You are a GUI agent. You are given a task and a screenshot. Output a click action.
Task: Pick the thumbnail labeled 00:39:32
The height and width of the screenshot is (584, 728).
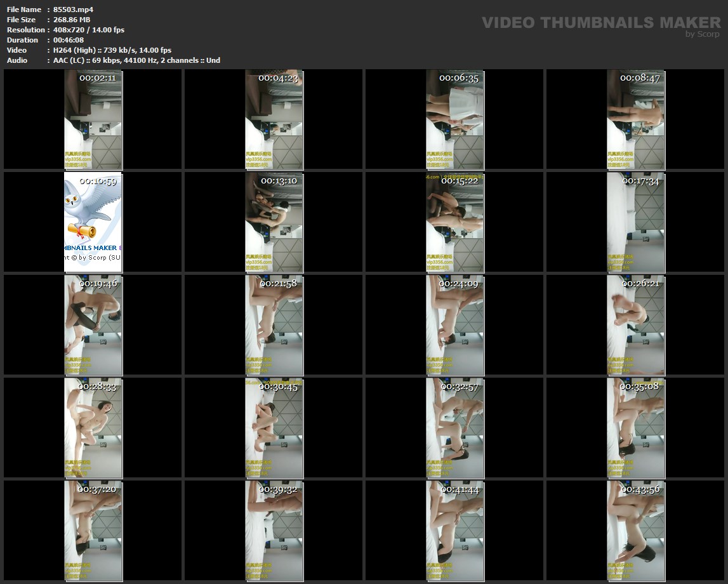(x=274, y=530)
